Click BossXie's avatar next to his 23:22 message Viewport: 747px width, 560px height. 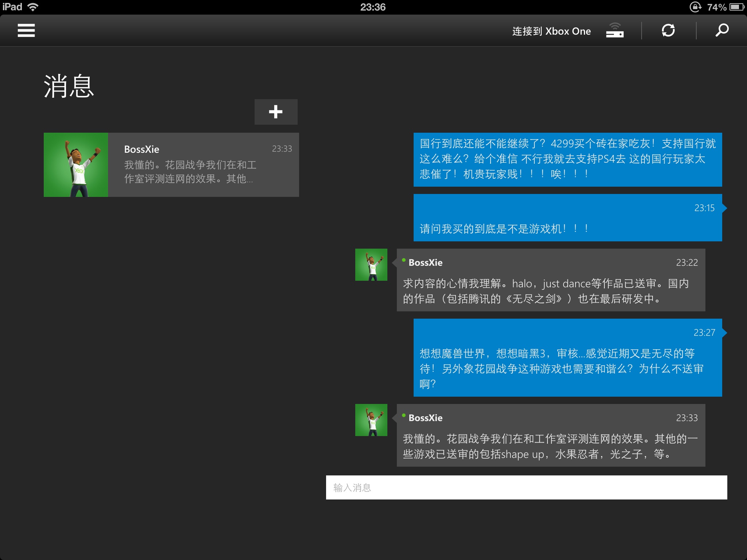pyautogui.click(x=371, y=264)
